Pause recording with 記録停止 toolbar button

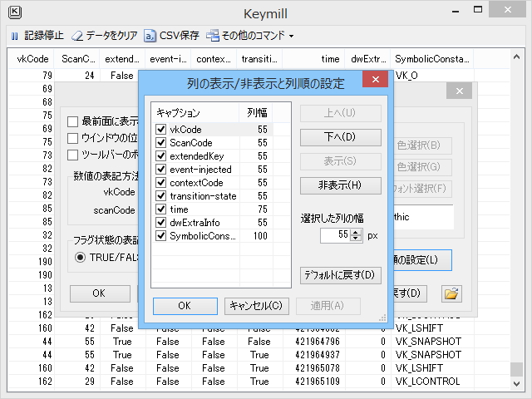pyautogui.click(x=37, y=35)
